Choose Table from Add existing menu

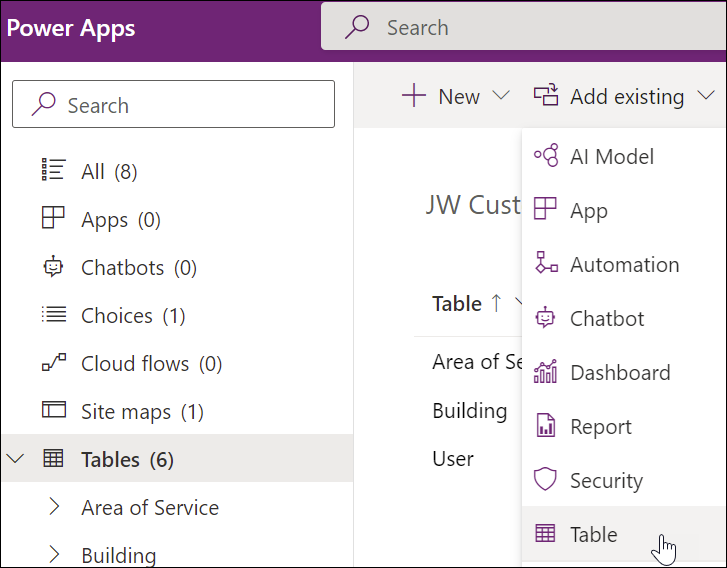coord(624,533)
